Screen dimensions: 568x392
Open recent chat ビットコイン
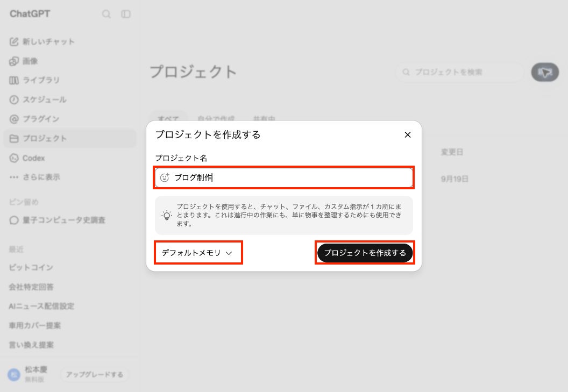pyautogui.click(x=69, y=267)
